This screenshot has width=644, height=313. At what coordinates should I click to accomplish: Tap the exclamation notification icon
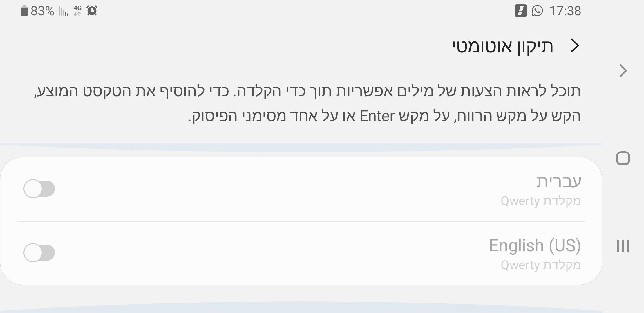coord(521,11)
